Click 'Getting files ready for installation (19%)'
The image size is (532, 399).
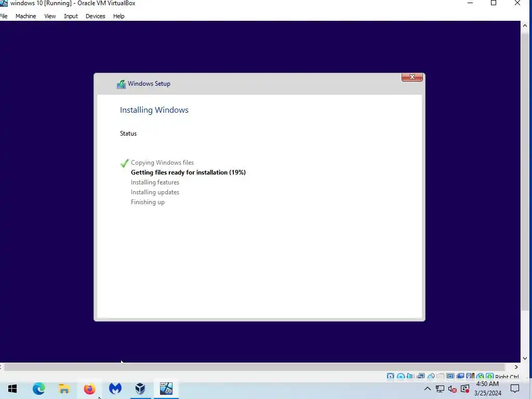coord(188,172)
